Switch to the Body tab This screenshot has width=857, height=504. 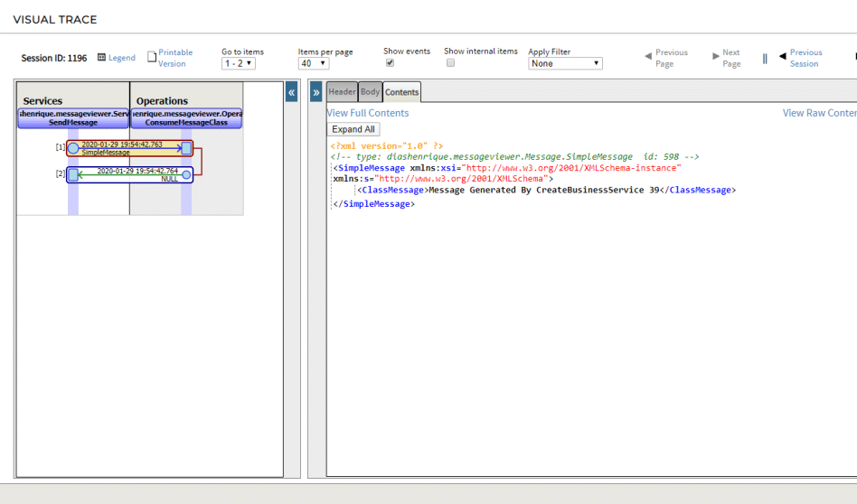(x=370, y=92)
